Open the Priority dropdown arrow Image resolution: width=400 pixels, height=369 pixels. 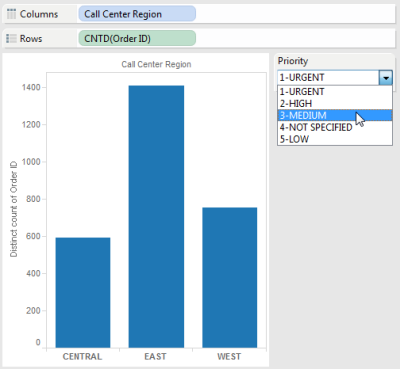tap(386, 78)
